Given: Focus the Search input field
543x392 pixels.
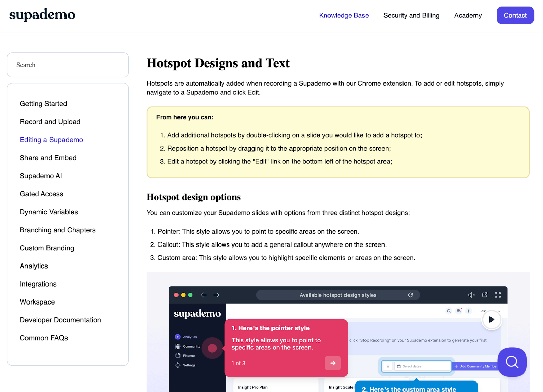Looking at the screenshot, I should pyautogui.click(x=68, y=65).
